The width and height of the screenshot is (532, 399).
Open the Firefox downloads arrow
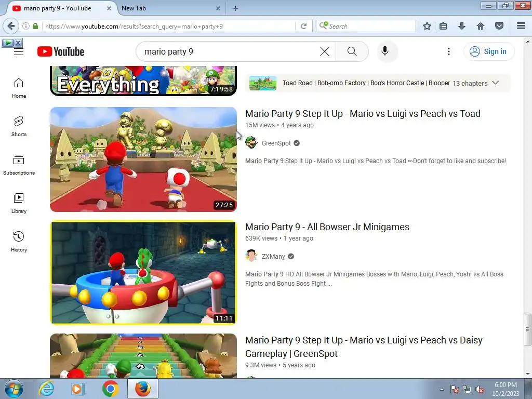pos(462,26)
